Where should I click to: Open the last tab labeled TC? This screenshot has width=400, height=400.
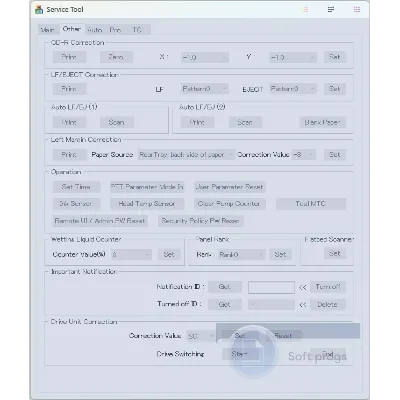137,30
